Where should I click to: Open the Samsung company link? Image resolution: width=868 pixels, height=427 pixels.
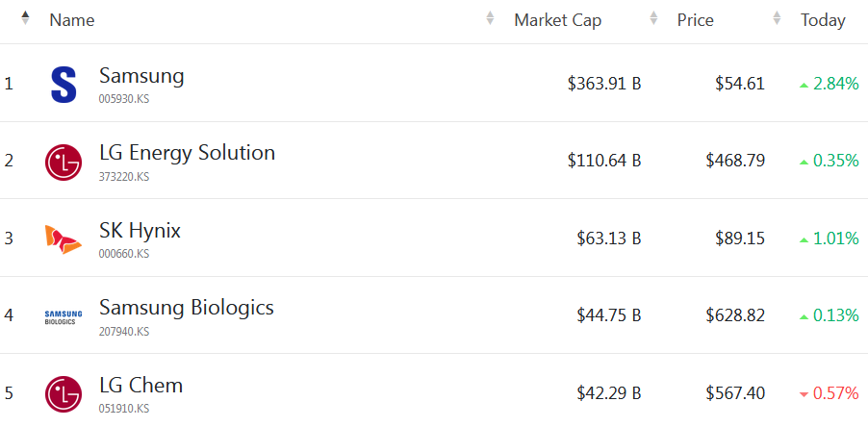pyautogui.click(x=141, y=76)
